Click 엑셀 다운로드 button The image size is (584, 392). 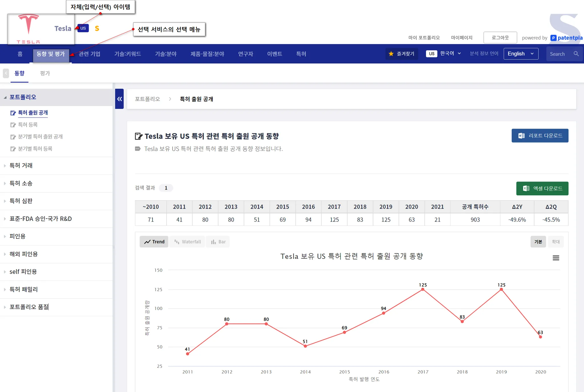point(542,188)
